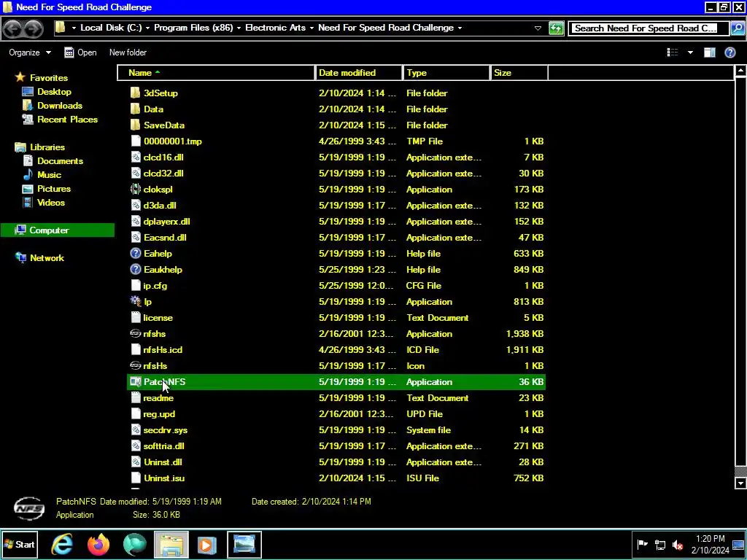Sort by the Date modified column

[359, 73]
